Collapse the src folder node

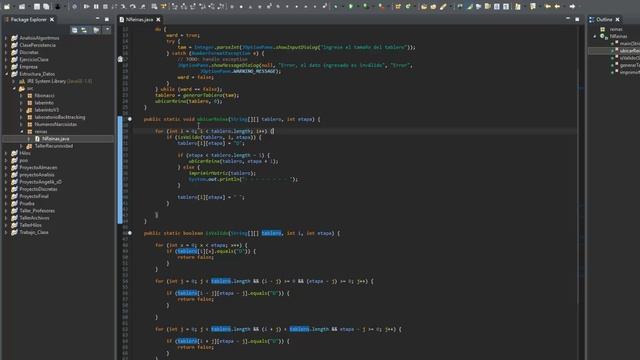[x=14, y=89]
